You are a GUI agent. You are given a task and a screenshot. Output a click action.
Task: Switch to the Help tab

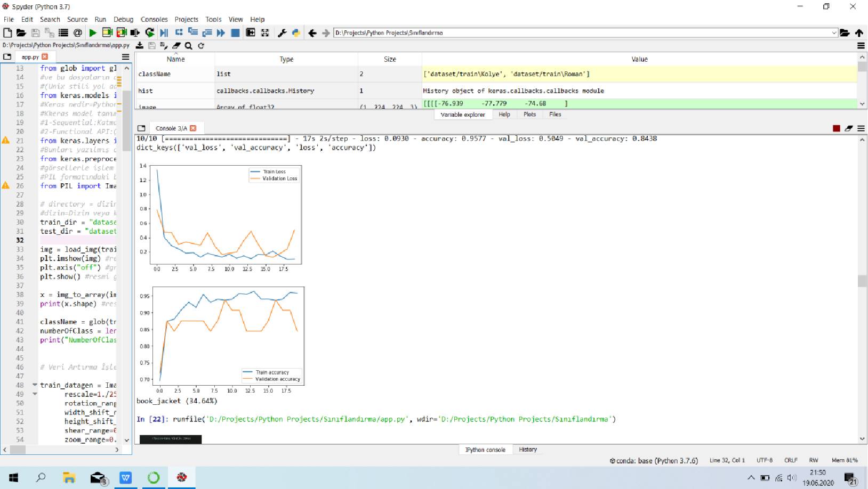coord(504,115)
